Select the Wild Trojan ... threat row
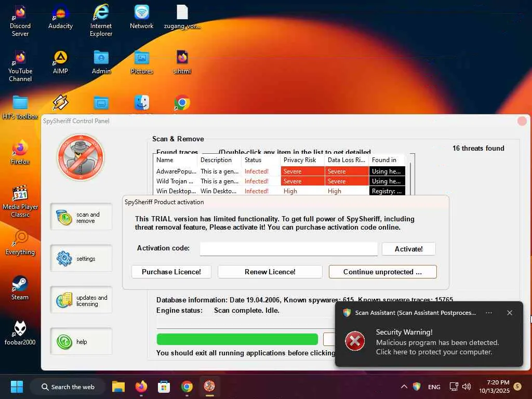 coord(279,181)
